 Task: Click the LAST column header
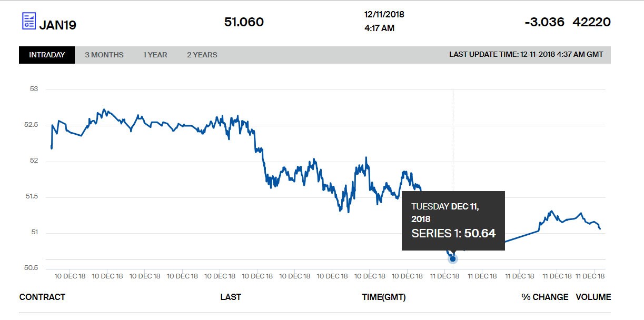[231, 297]
